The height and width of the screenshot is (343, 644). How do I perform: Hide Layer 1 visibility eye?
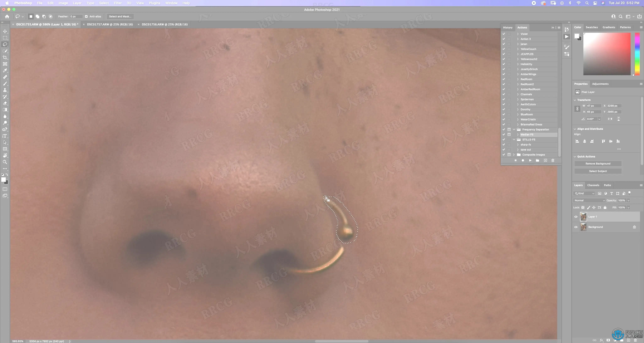point(576,217)
